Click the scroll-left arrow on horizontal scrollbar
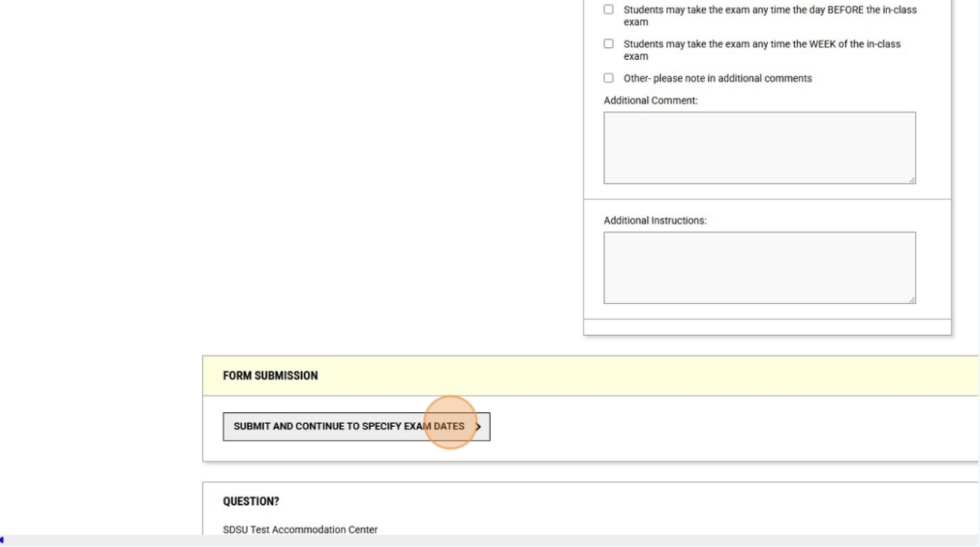980x547 pixels. [3, 540]
